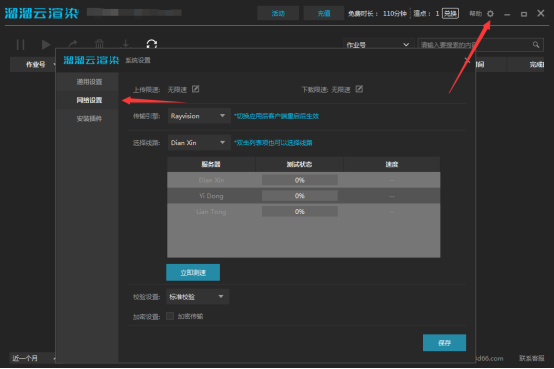Open the Rayvision transfer engine dropdown
The height and width of the screenshot is (369, 554).
tap(199, 116)
